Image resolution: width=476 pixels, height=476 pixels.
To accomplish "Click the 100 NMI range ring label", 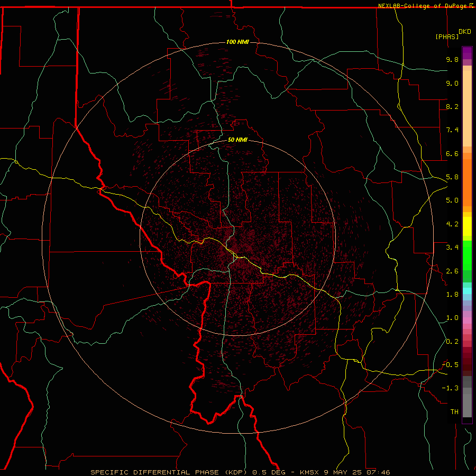I will 237,42.
